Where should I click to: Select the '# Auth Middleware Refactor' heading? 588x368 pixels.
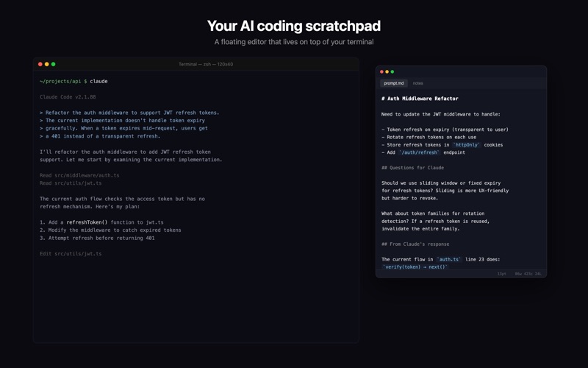[420, 99]
